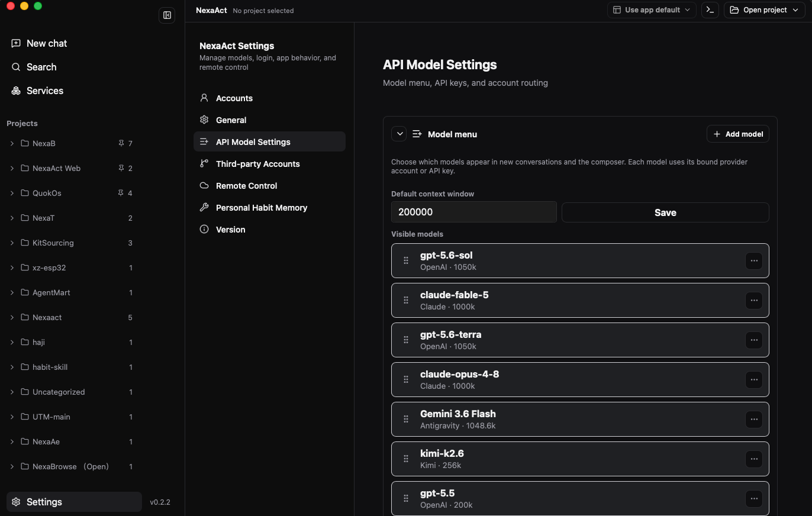The width and height of the screenshot is (812, 516).
Task: Expand the NexaB project chevron
Action: click(12, 143)
